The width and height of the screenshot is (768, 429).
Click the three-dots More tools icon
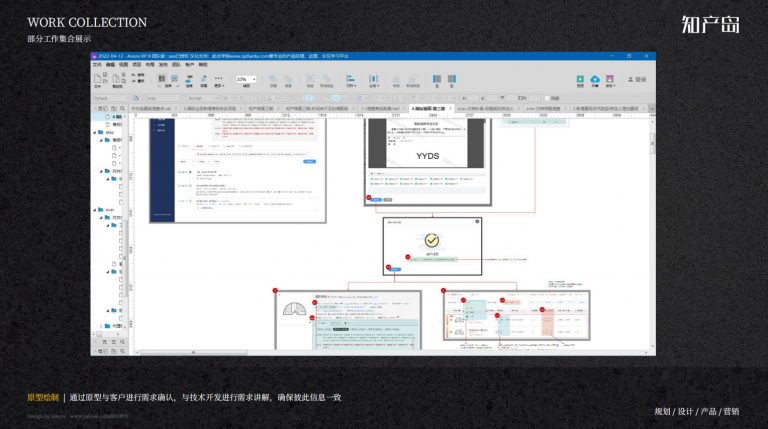[x=218, y=78]
